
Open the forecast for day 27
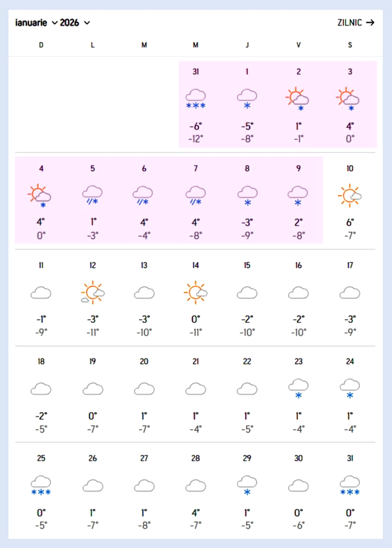coord(144,458)
